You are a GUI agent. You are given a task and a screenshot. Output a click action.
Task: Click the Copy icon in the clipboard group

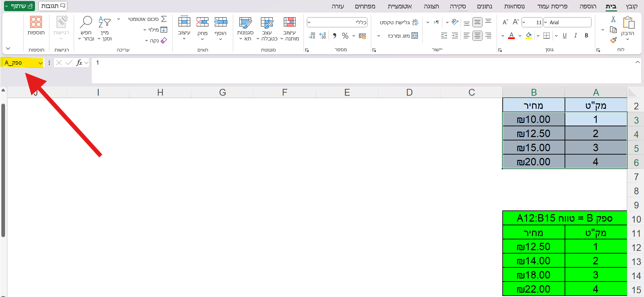click(x=613, y=30)
